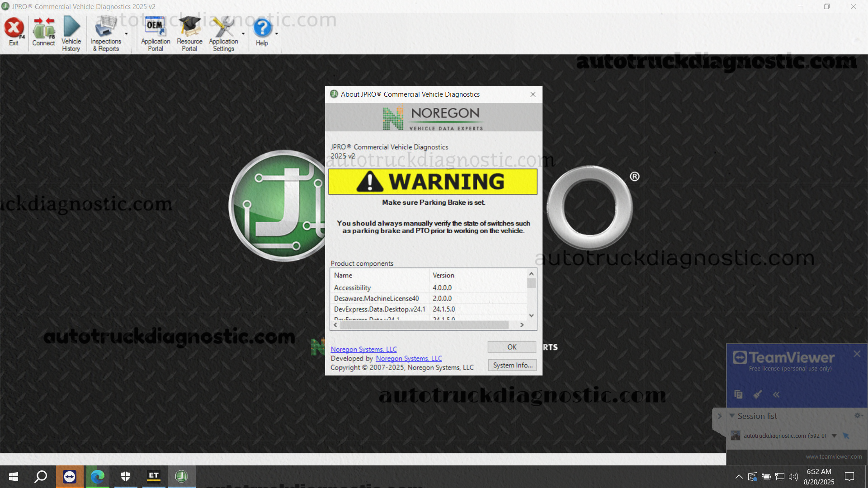This screenshot has width=868, height=488.
Task: Expand the Help dropdown arrow
Action: [277, 34]
